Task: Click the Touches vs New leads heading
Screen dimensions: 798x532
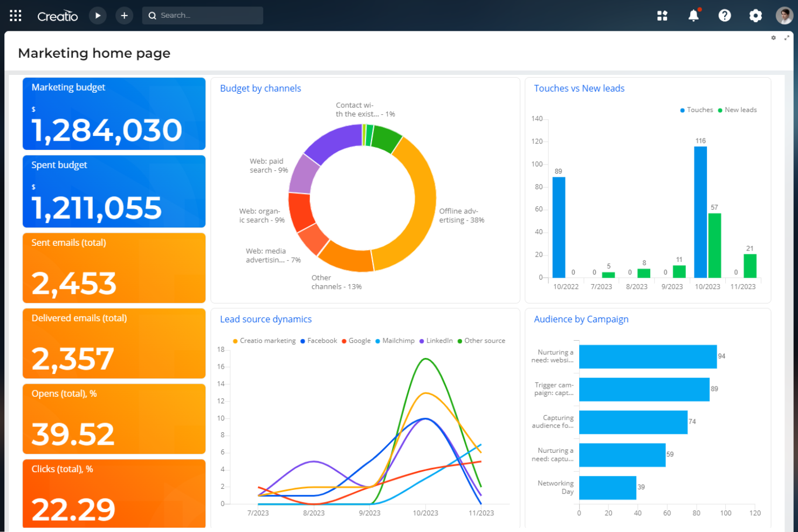Action: tap(579, 88)
